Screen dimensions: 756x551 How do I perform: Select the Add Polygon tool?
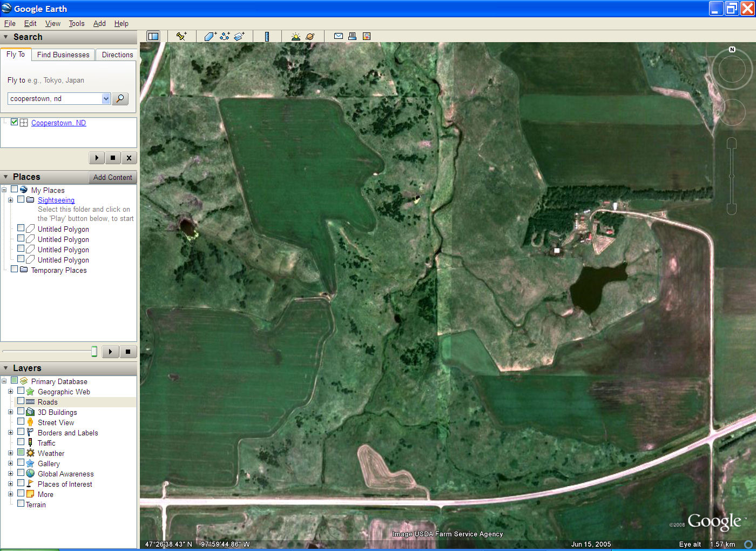(x=210, y=36)
